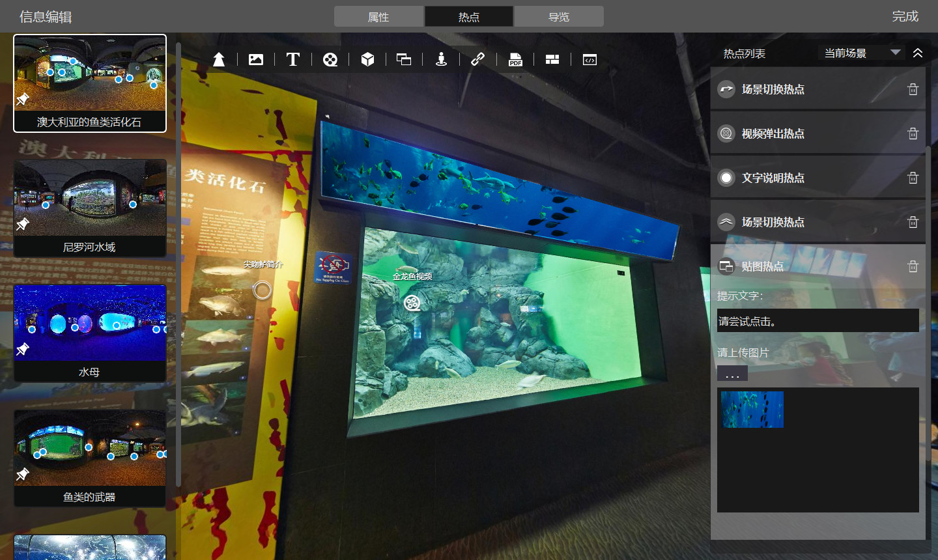
Task: Select the link chain hotspot tool
Action: 477,60
